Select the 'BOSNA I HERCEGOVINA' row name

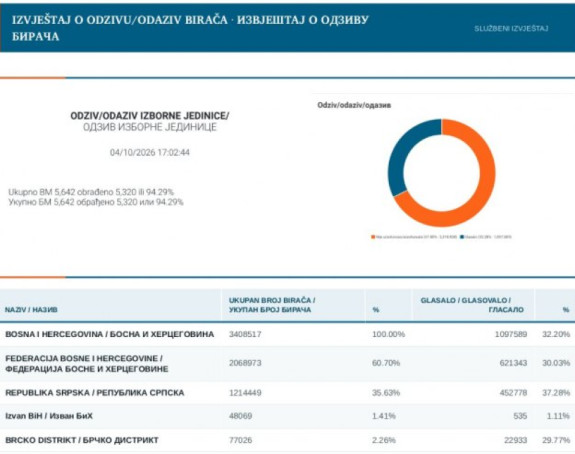110,334
